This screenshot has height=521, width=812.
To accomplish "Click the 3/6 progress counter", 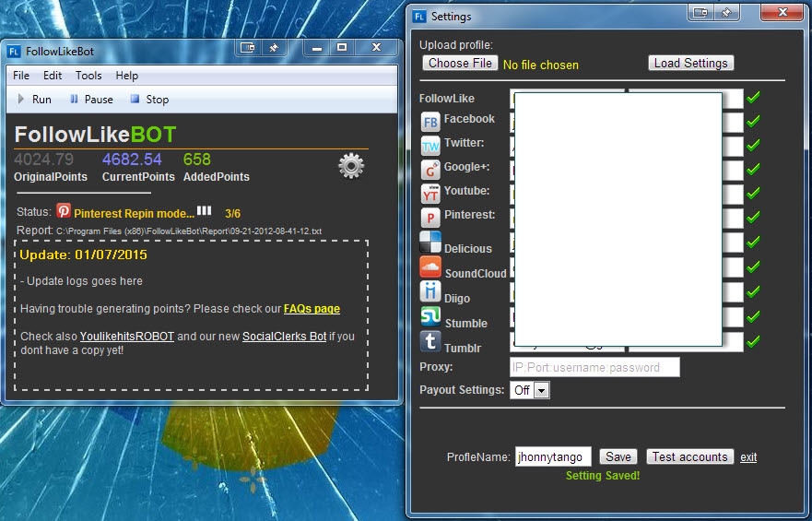I will [x=232, y=213].
